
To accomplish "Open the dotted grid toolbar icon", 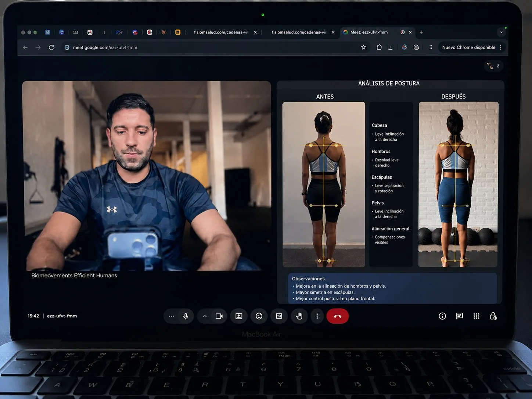I will point(431,47).
